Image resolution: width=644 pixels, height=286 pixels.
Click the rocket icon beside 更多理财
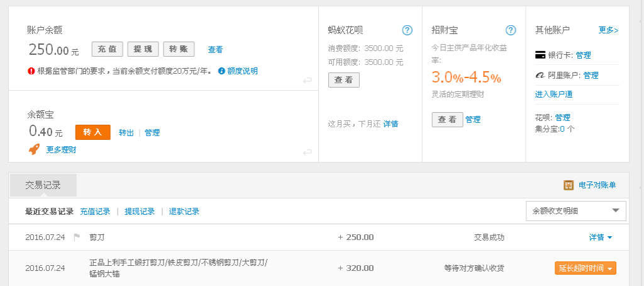tap(35, 149)
